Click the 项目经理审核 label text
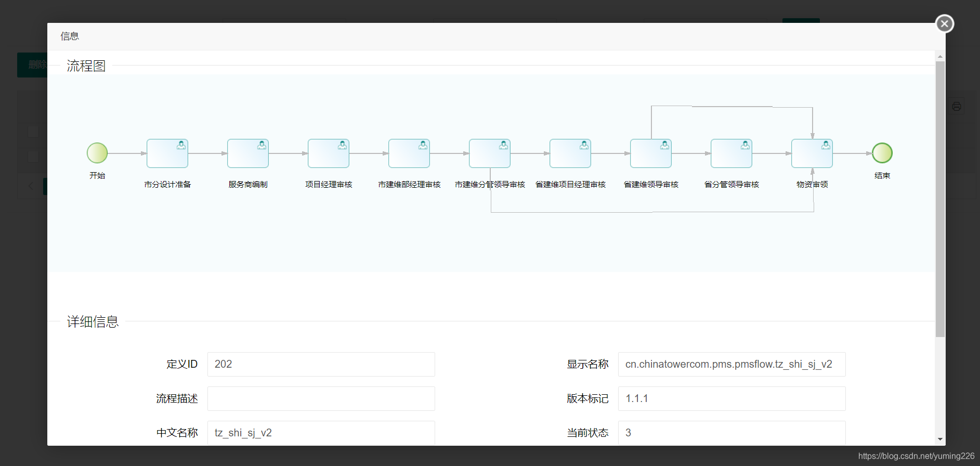 coord(329,185)
